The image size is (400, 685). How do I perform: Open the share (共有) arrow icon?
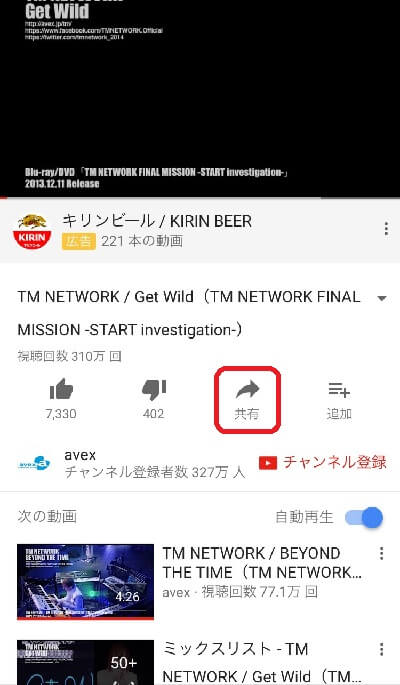pyautogui.click(x=247, y=389)
